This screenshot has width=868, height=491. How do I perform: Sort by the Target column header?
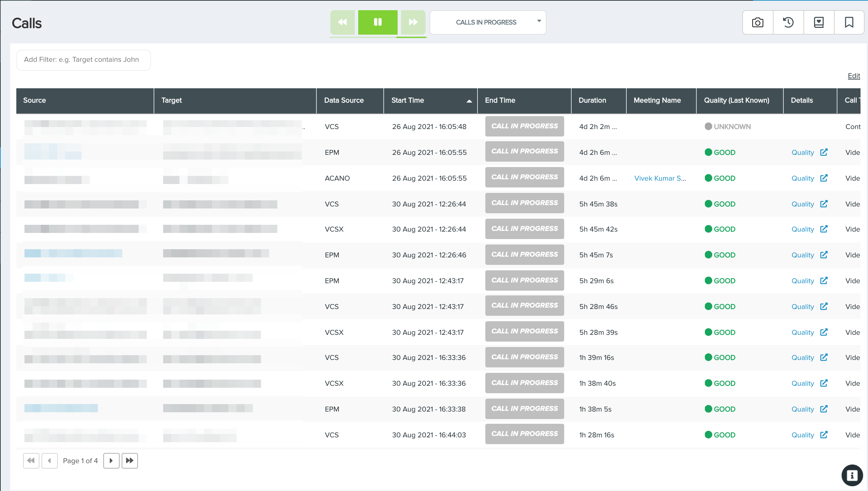tap(235, 101)
